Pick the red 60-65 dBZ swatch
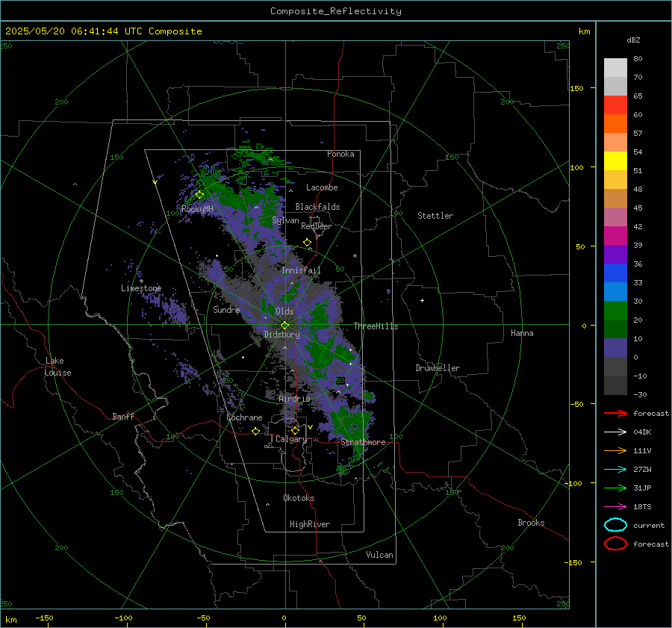672x628 pixels. 615,105
